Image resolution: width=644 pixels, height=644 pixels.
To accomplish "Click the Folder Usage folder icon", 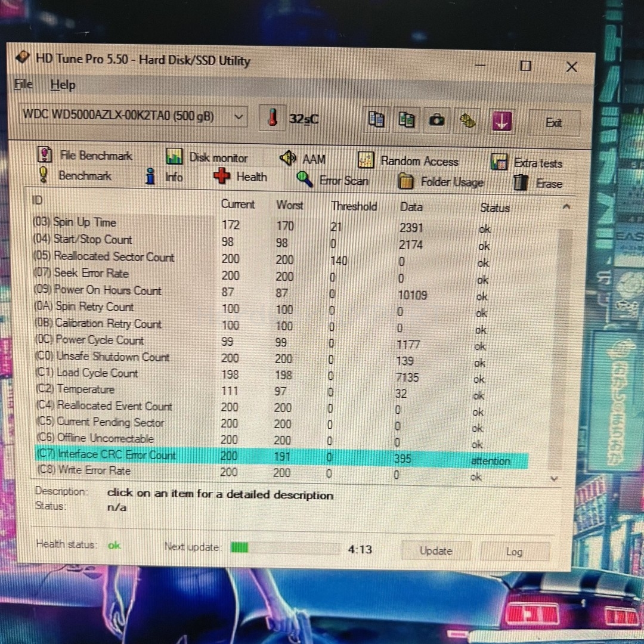I will tap(406, 181).
